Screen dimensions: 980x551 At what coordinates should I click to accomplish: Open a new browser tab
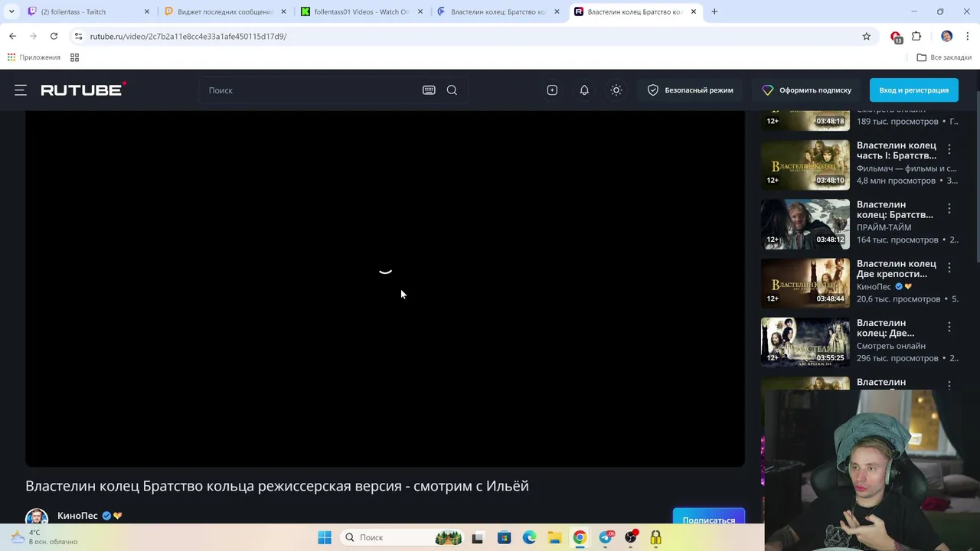pos(714,11)
